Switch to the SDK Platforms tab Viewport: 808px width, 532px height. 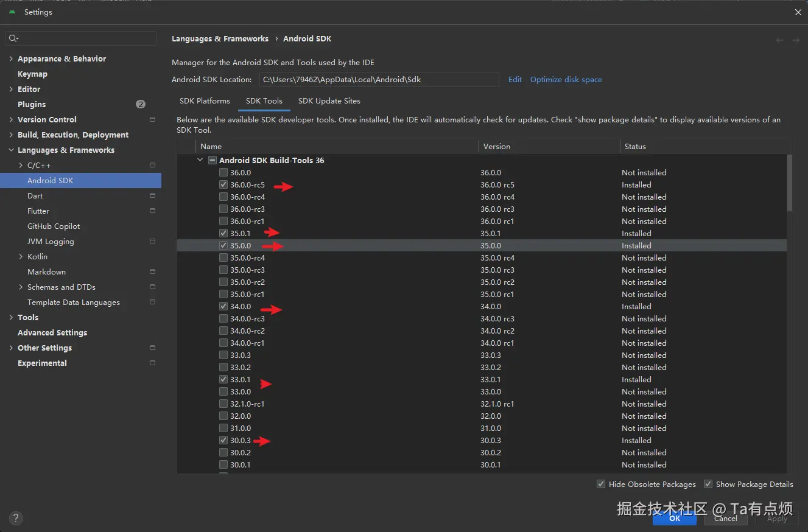click(x=205, y=101)
